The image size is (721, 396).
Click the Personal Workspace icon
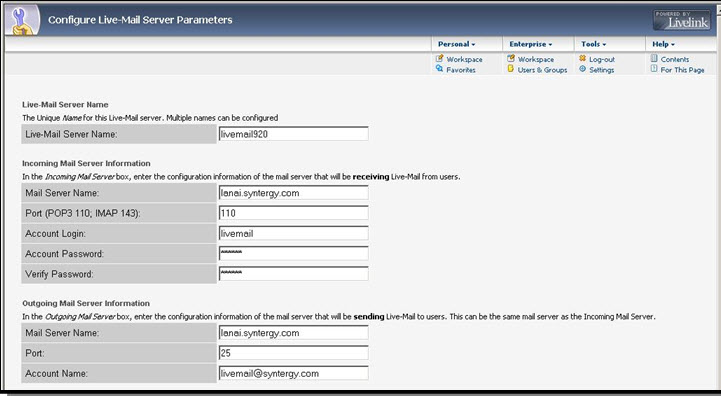click(x=440, y=58)
